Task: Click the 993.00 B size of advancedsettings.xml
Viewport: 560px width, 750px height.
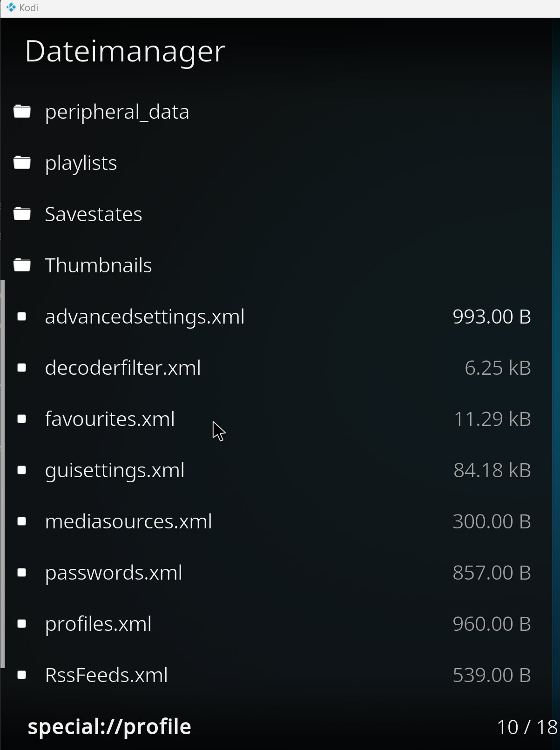Action: [492, 317]
